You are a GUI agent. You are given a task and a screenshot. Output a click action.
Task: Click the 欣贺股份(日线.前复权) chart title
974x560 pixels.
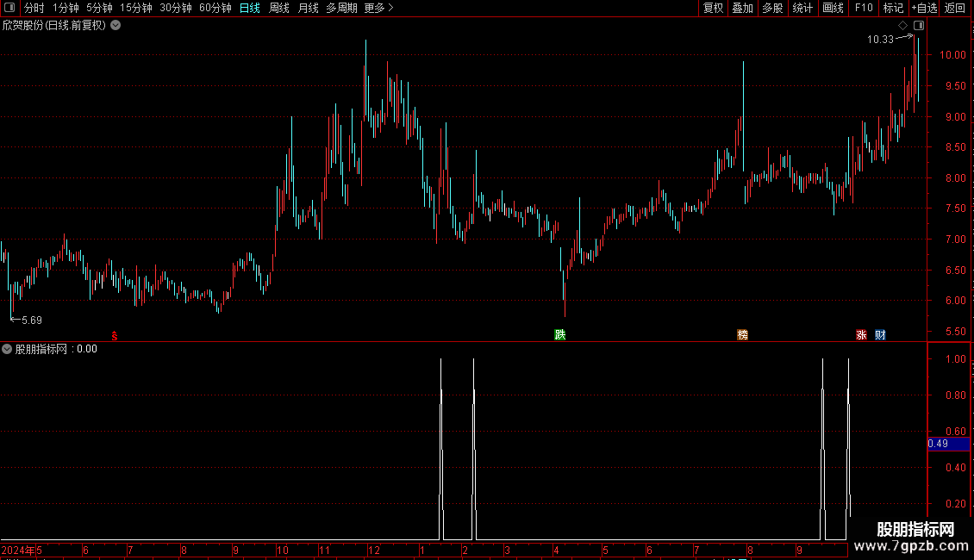pos(54,26)
